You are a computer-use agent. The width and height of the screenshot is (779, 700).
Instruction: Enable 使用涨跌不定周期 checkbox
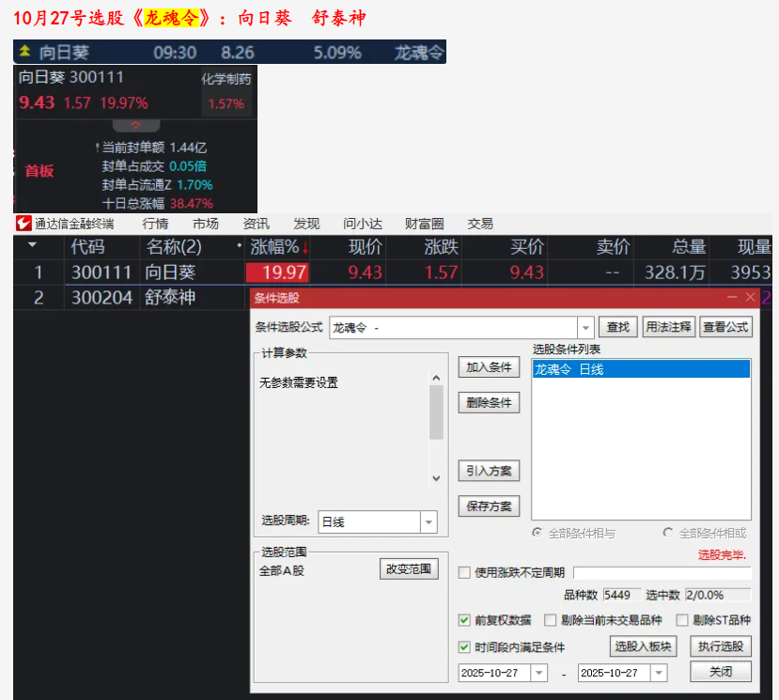coord(464,573)
